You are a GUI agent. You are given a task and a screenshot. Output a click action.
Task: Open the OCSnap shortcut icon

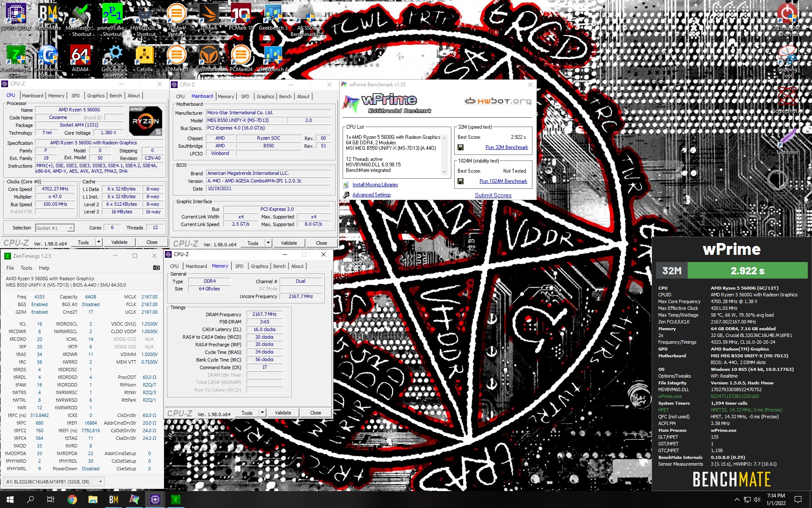tap(787, 20)
